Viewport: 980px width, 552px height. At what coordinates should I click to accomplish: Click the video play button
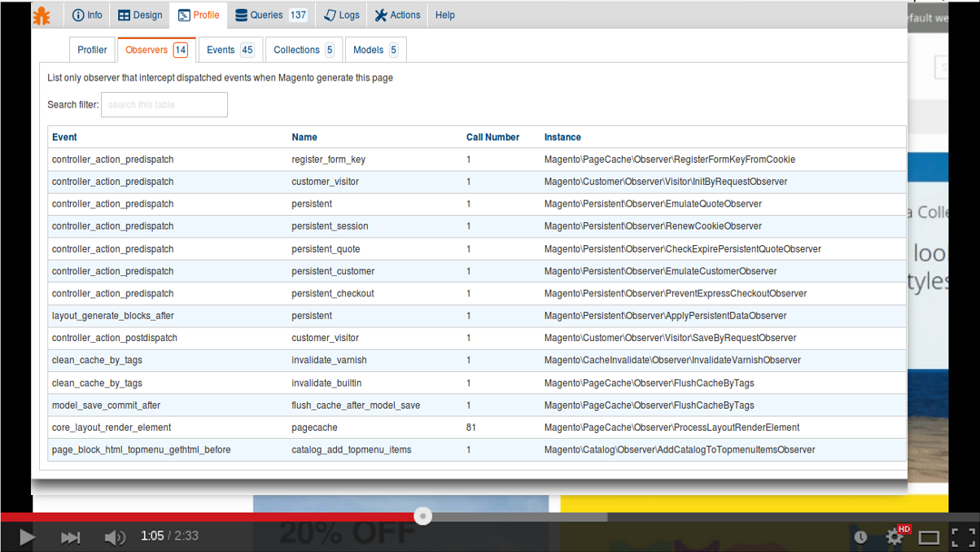click(27, 537)
